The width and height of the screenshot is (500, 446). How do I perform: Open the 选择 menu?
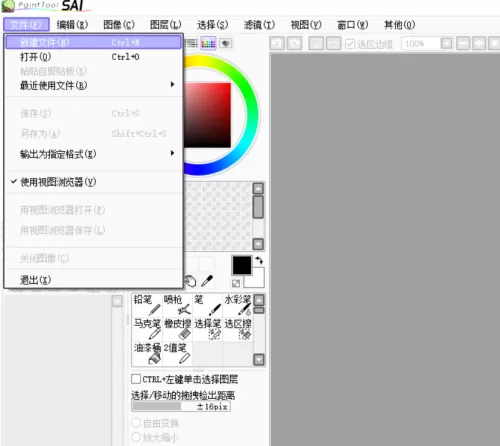point(212,25)
